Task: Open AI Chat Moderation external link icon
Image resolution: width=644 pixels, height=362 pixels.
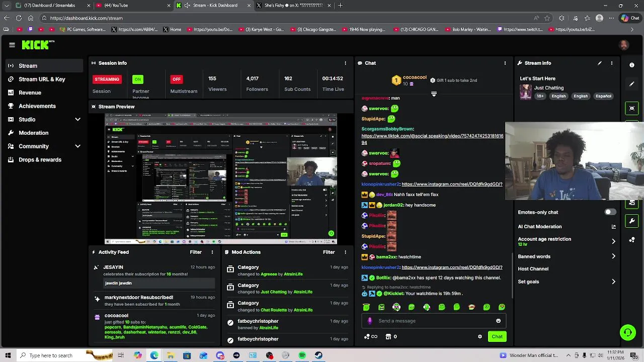Action: 613,227
